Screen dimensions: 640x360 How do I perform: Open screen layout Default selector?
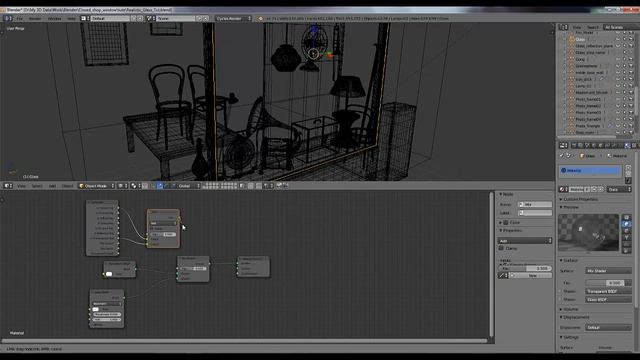(x=111, y=18)
